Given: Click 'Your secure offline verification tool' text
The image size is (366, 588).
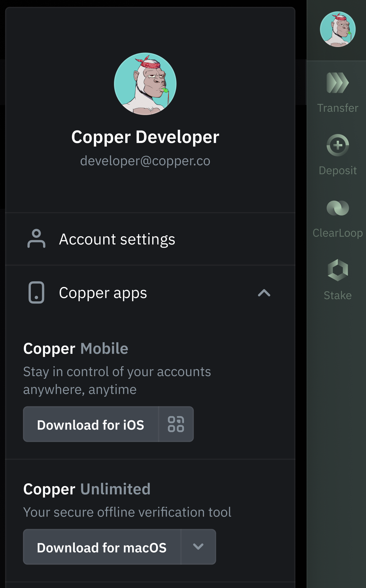Looking at the screenshot, I should 127,512.
